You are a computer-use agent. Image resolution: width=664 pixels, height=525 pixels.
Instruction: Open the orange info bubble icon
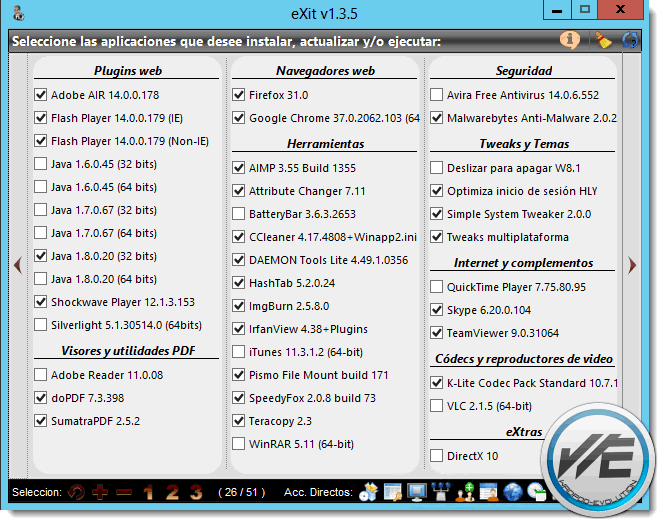(570, 40)
